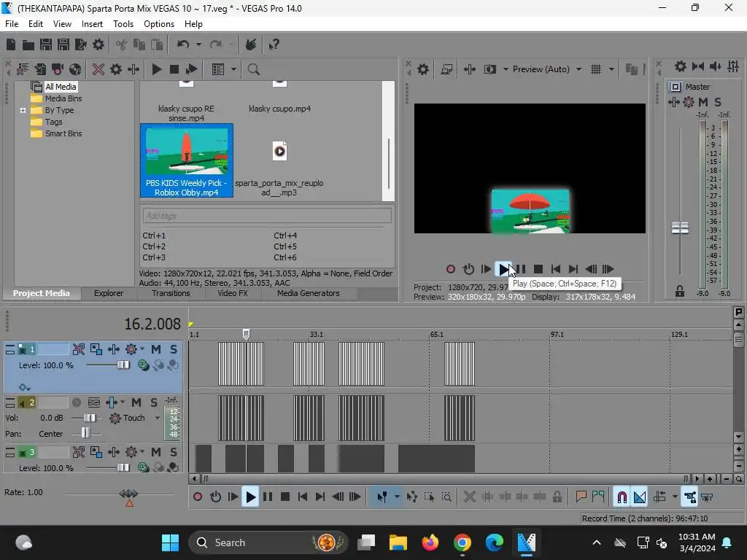Open Track FX on video track 1
The image size is (747, 560).
pos(131,349)
